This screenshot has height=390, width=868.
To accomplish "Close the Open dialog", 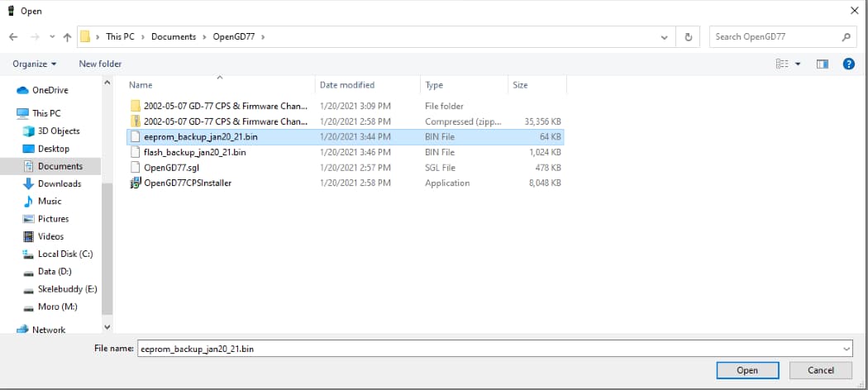I will point(854,11).
